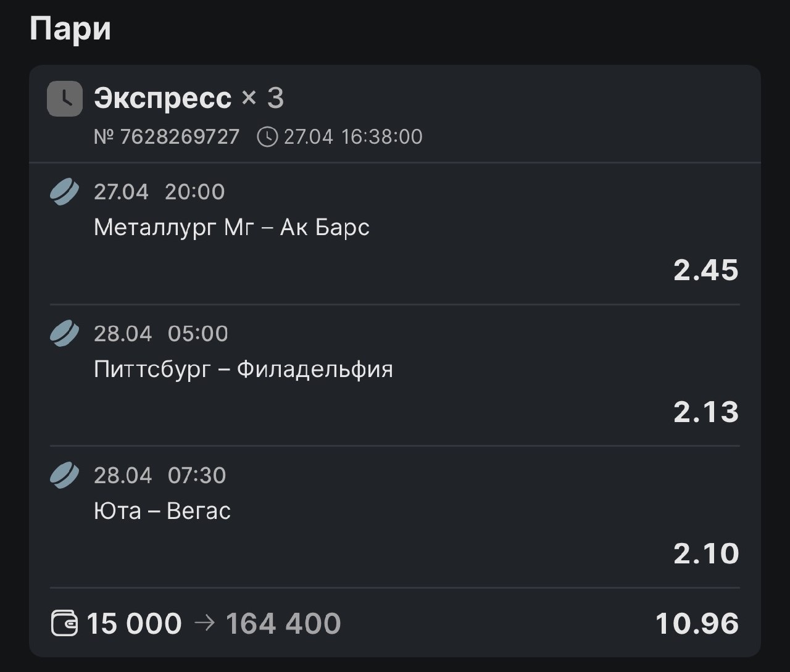Click the 15 000 stake amount
Viewport: 790px width, 672px height.
(134, 624)
